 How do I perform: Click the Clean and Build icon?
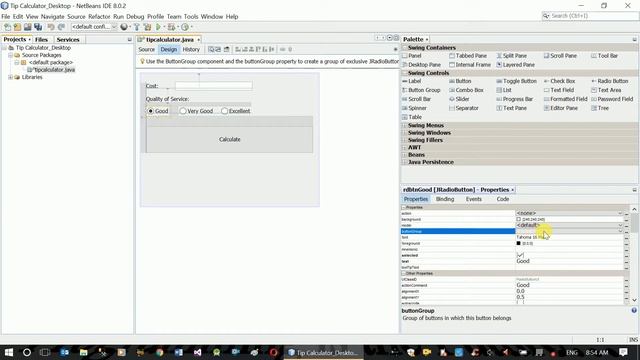click(147, 27)
